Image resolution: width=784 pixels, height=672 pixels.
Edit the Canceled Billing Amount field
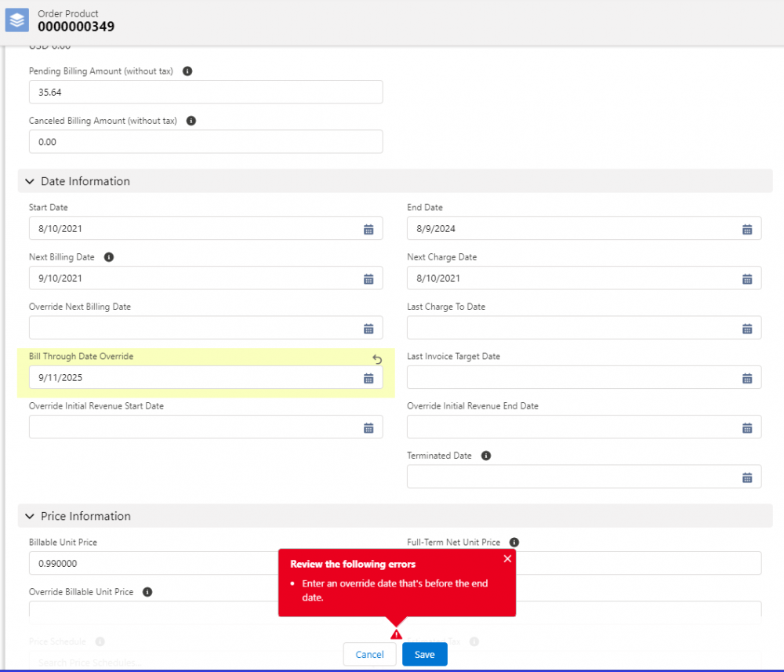point(206,141)
